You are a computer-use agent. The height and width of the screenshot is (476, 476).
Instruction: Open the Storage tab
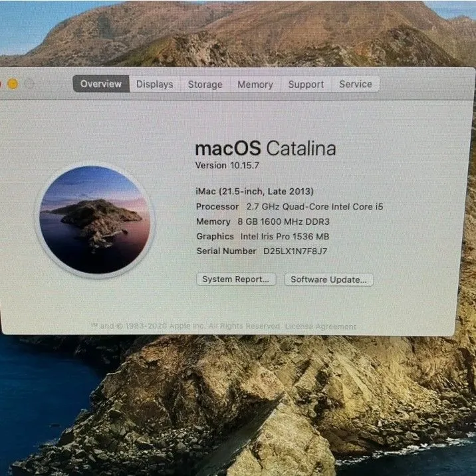click(x=205, y=84)
